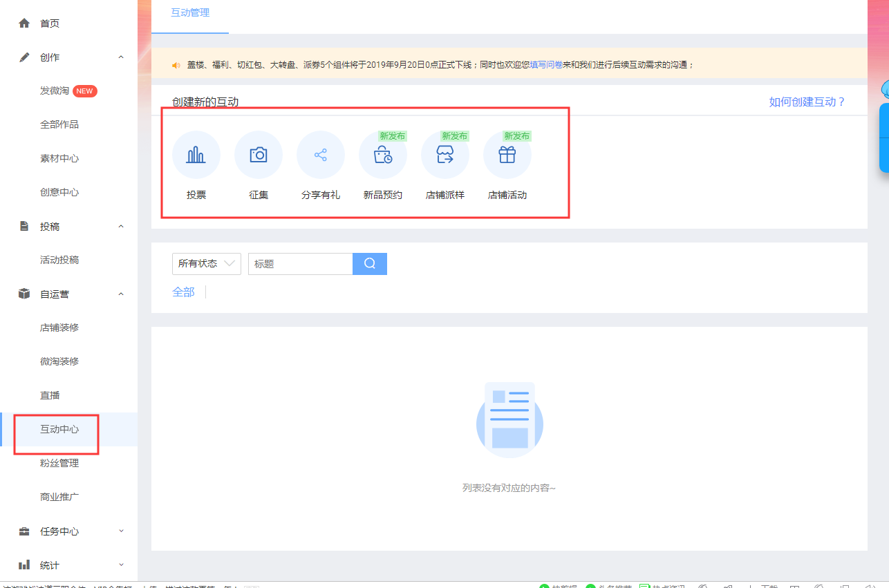Click the 投票 (vote) bar chart icon
Screen dimensions: 889x588
coord(196,155)
